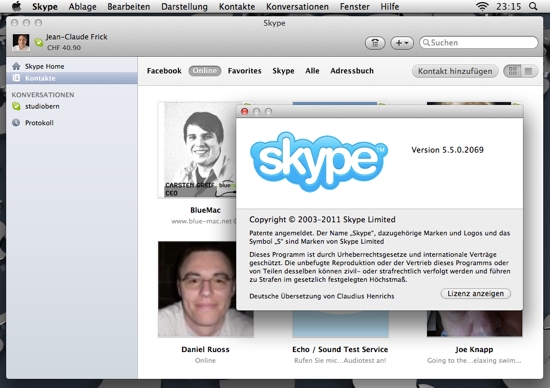Image resolution: width=550 pixels, height=388 pixels.
Task: Open the plus add dropdown button
Action: (x=402, y=43)
